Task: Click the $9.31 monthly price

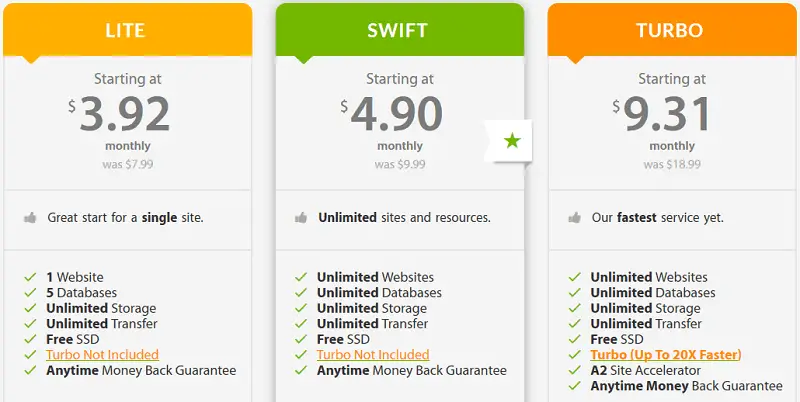Action: [662, 115]
